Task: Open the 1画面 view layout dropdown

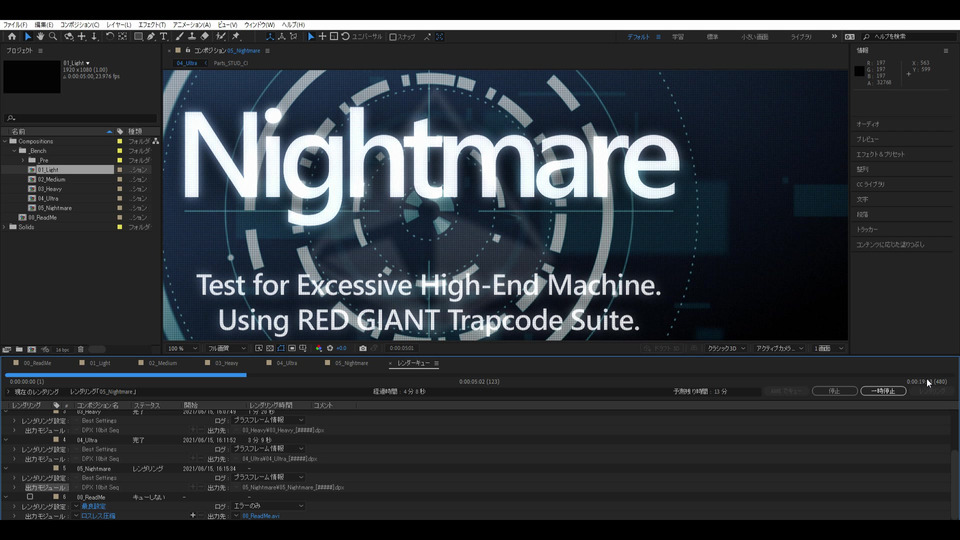Action: click(828, 348)
